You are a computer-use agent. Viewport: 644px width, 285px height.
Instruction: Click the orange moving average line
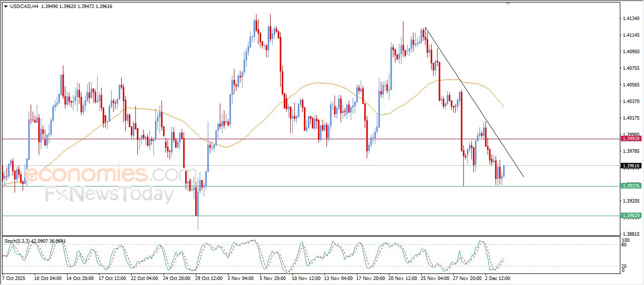click(x=317, y=83)
